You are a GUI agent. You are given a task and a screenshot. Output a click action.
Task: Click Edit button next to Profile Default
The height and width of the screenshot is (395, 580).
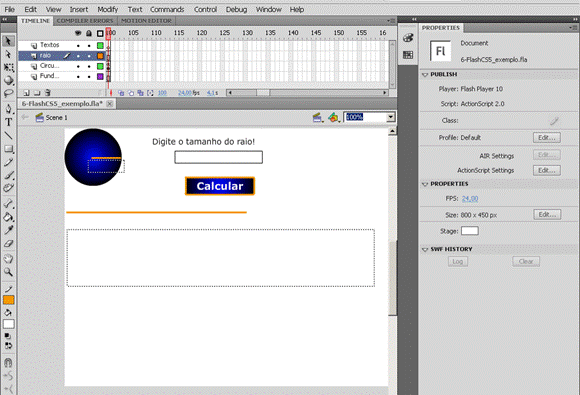pos(547,138)
